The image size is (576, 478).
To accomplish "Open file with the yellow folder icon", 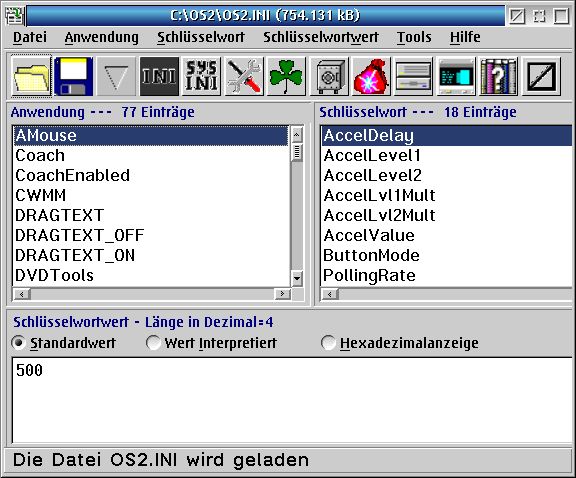I will click(31, 77).
